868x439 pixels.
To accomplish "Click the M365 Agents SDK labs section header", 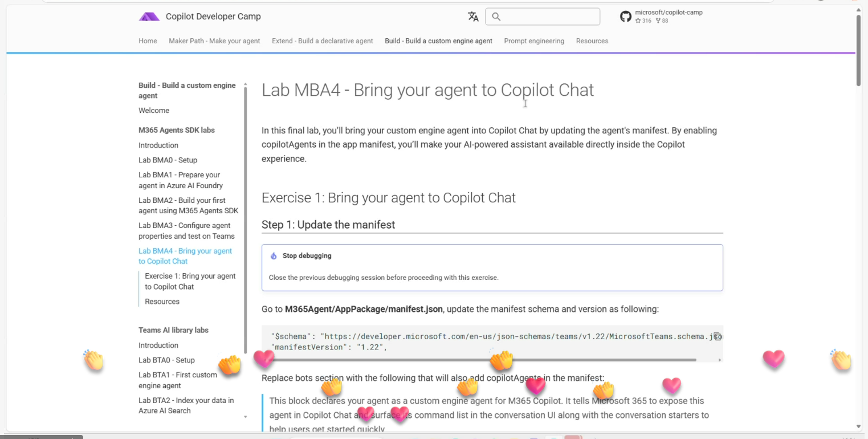I will (177, 130).
